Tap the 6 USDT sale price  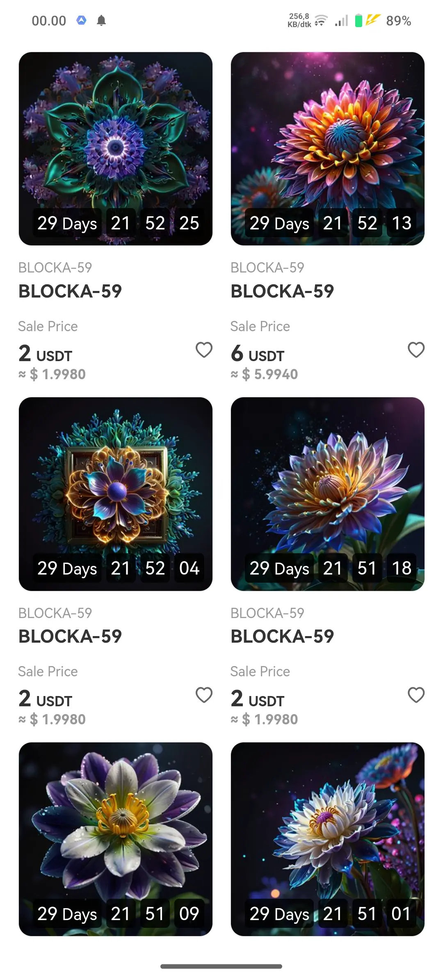(x=258, y=354)
